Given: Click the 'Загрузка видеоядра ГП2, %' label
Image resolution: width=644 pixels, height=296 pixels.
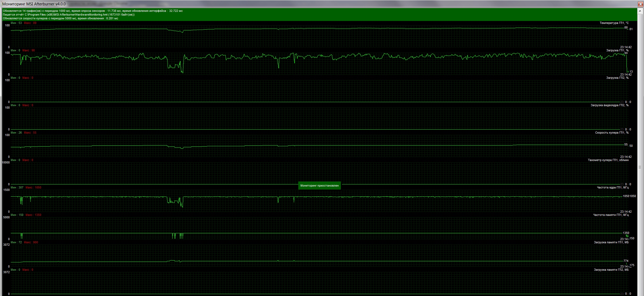Looking at the screenshot, I should 609,105.
